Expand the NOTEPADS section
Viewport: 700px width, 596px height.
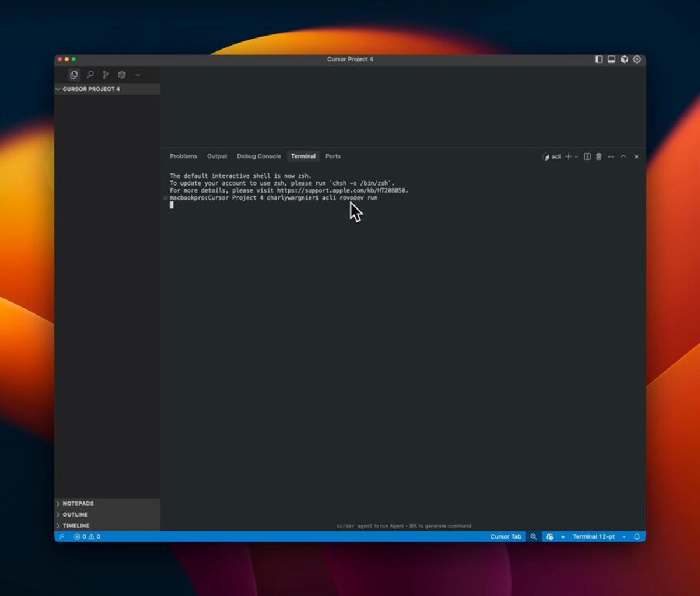pos(78,503)
